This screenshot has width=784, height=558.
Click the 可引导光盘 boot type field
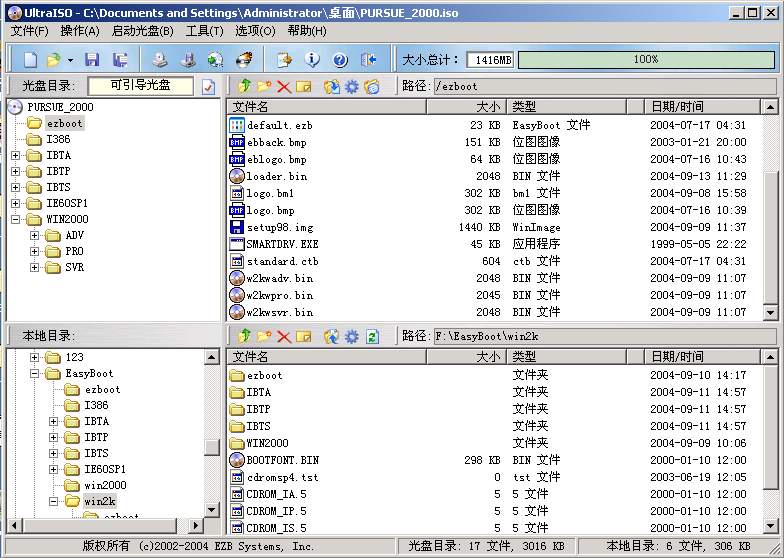[x=140, y=86]
